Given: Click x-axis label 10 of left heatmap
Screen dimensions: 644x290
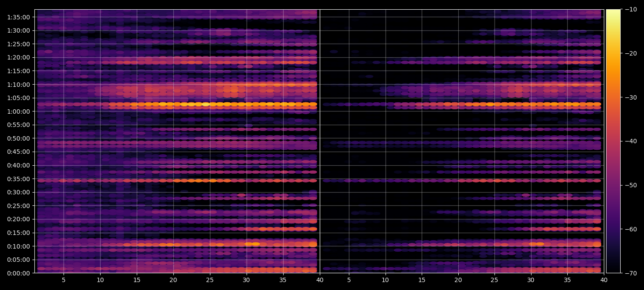Looking at the screenshot, I should (x=100, y=280).
